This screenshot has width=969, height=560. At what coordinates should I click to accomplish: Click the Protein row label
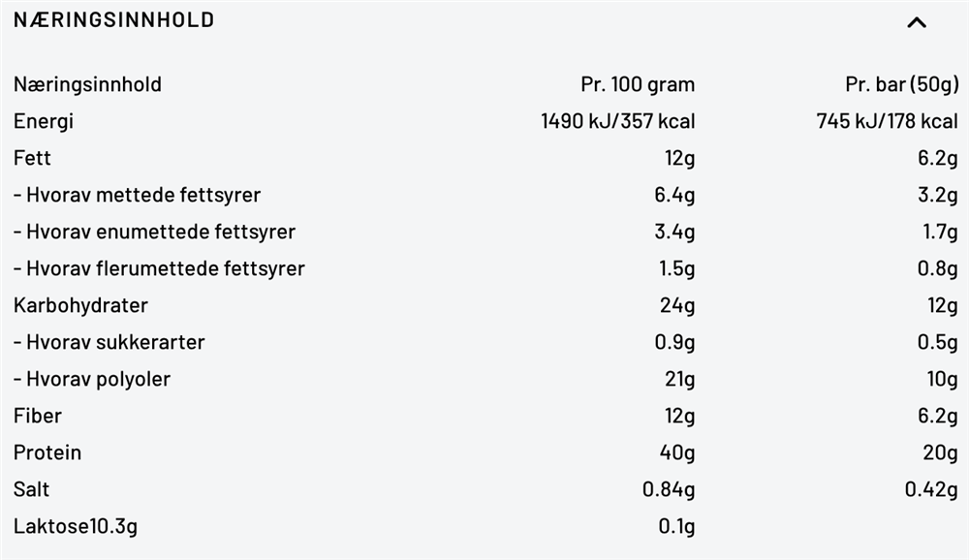(x=47, y=452)
